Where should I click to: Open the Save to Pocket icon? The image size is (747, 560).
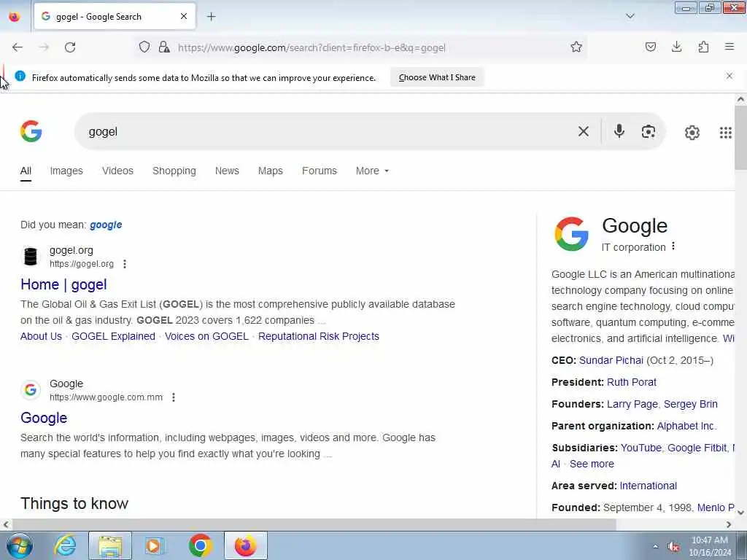click(x=650, y=47)
